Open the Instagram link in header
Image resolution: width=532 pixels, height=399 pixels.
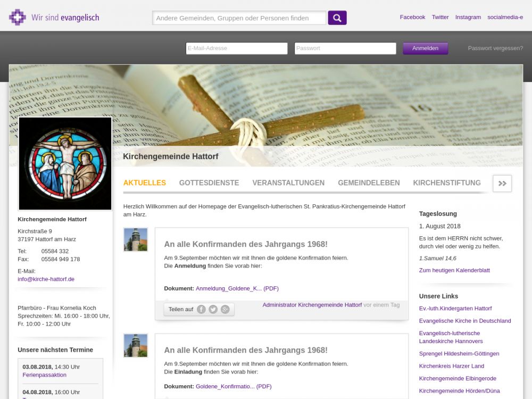pyautogui.click(x=468, y=17)
